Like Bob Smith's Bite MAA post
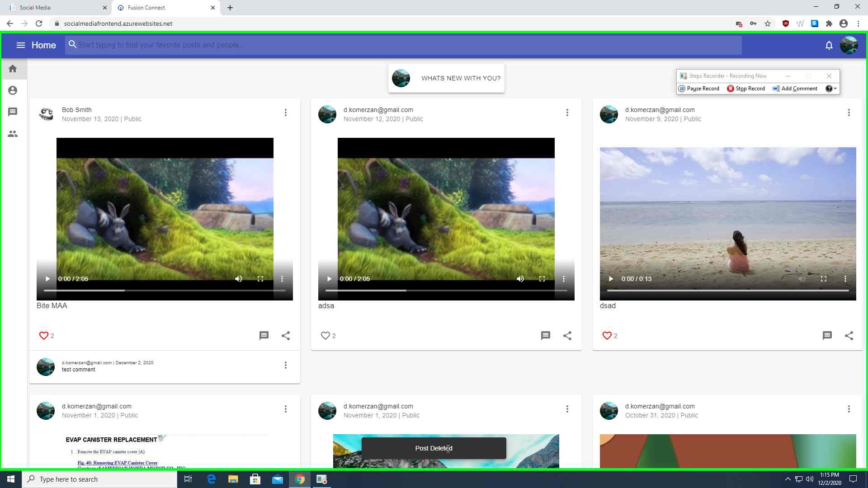The width and height of the screenshot is (868, 488). coord(44,336)
